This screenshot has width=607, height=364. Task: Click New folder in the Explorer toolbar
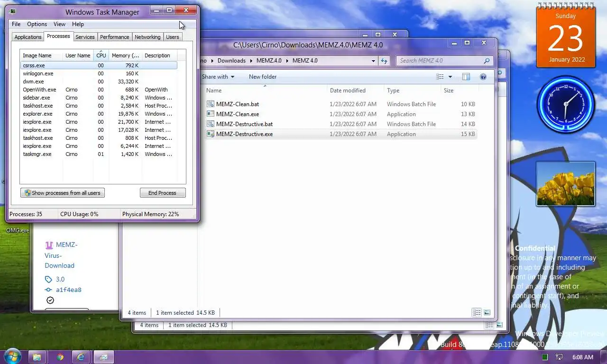[263, 77]
